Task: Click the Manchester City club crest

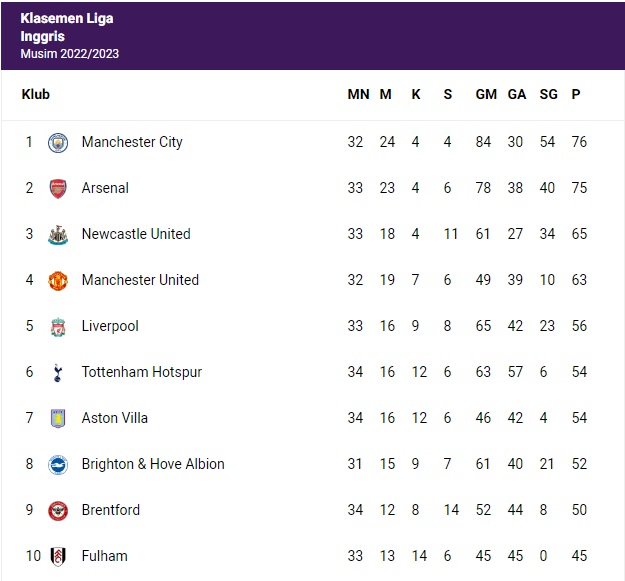Action: tap(58, 142)
